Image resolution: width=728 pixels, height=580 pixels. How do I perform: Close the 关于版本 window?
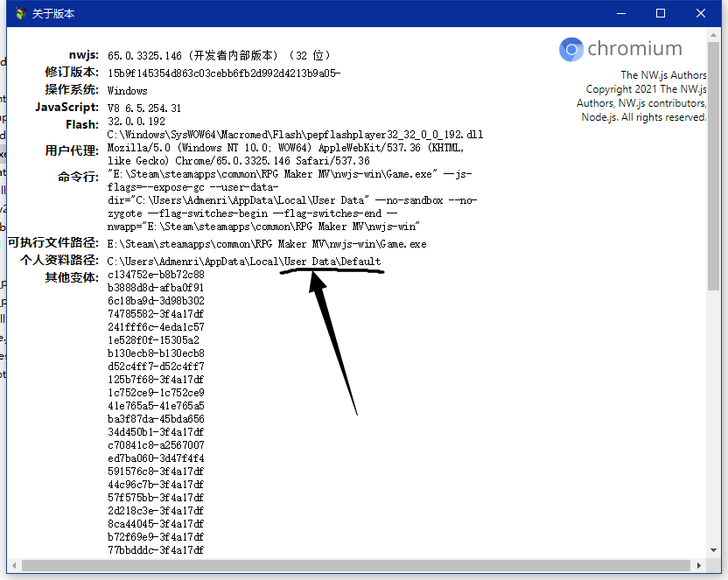coord(701,13)
